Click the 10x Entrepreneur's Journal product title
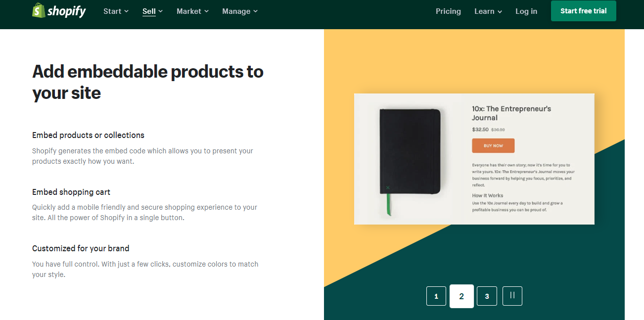The height and width of the screenshot is (320, 644). click(x=511, y=113)
